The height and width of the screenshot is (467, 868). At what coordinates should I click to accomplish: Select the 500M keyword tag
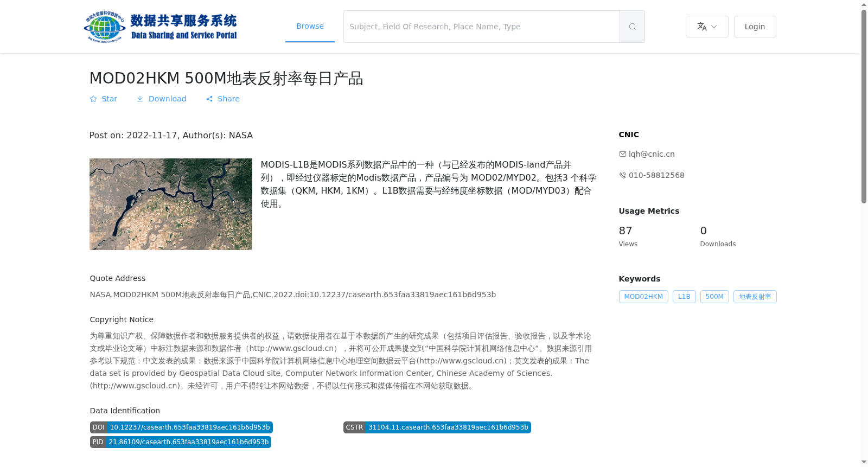pyautogui.click(x=714, y=297)
